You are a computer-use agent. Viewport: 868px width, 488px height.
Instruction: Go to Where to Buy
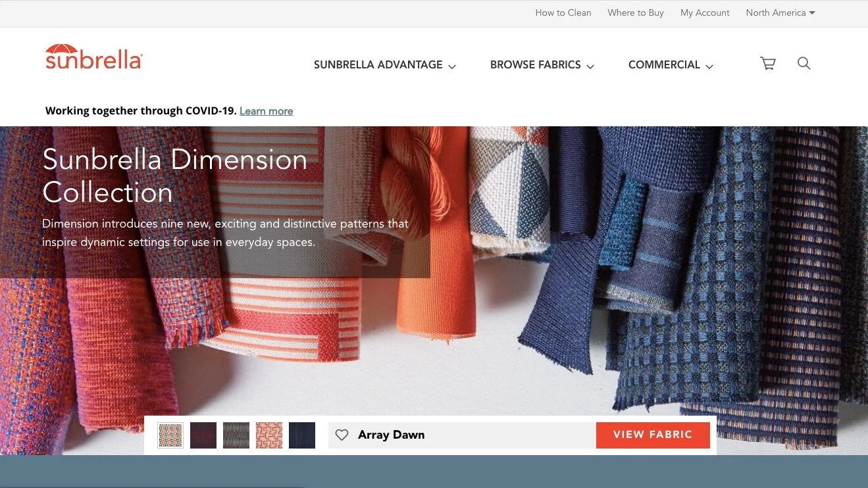pyautogui.click(x=636, y=12)
